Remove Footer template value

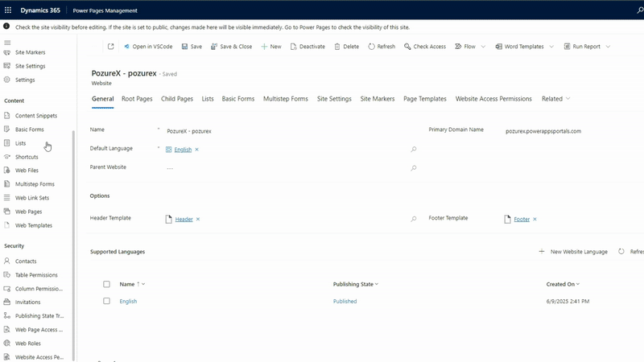[x=535, y=220]
